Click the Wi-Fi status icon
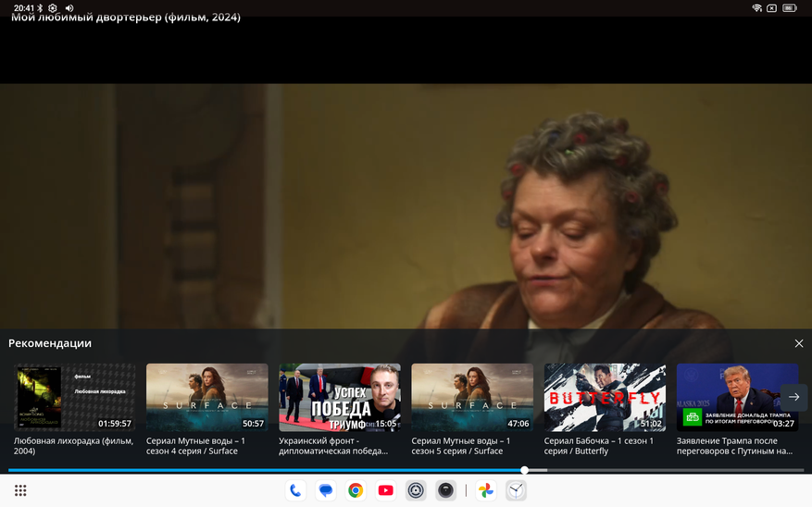 tap(756, 7)
